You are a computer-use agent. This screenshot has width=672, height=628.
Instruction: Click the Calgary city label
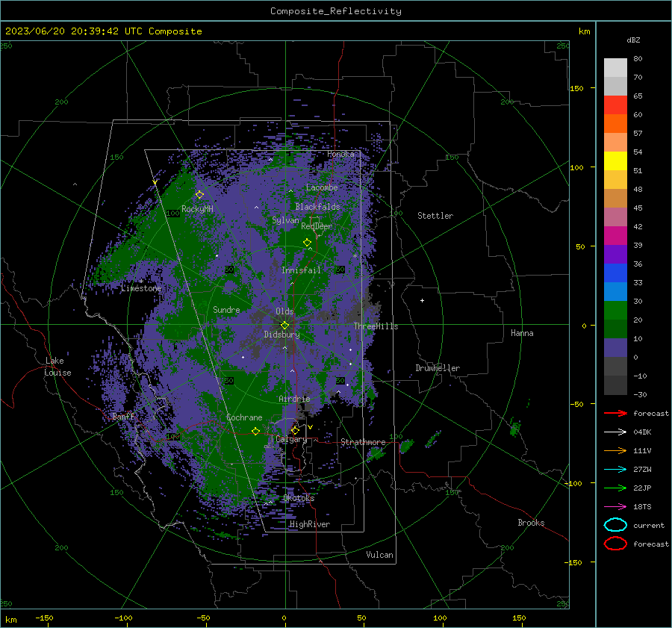coord(291,439)
